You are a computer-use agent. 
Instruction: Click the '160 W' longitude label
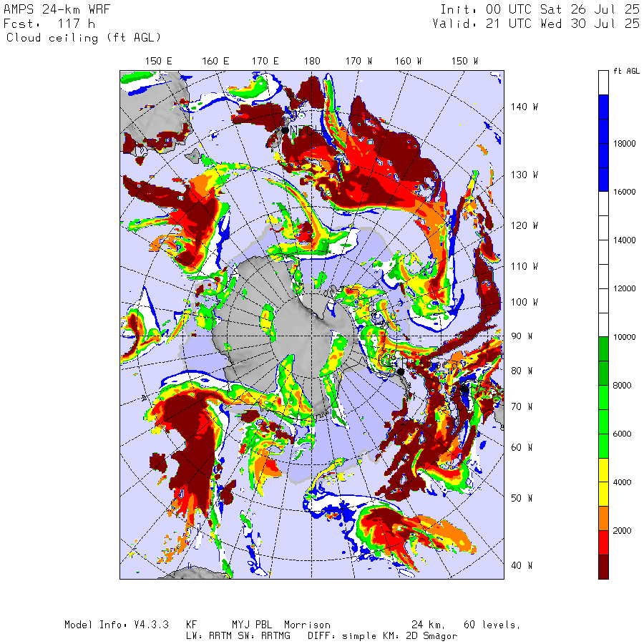point(409,62)
